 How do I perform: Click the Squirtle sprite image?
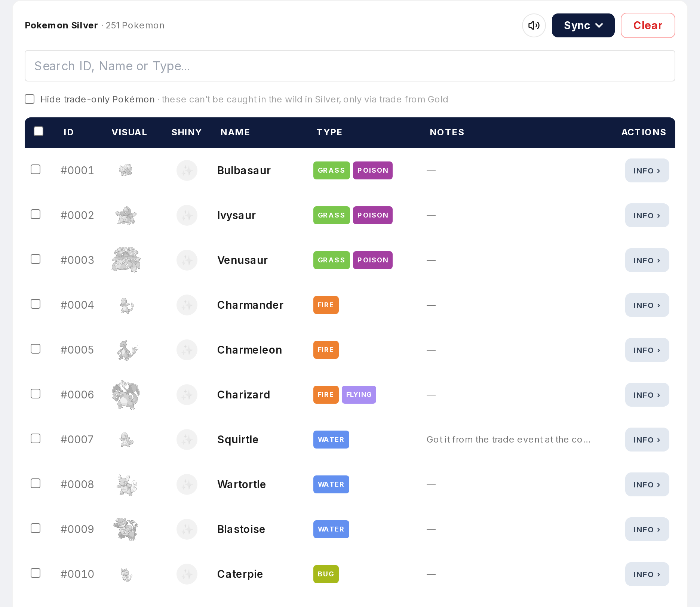pos(126,440)
